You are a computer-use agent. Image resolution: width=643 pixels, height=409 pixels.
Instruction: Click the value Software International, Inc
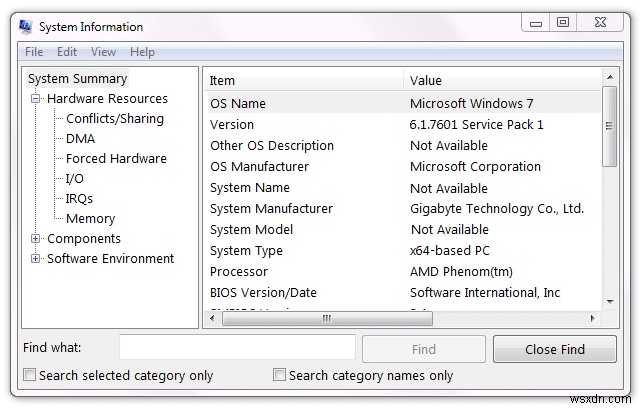485,293
